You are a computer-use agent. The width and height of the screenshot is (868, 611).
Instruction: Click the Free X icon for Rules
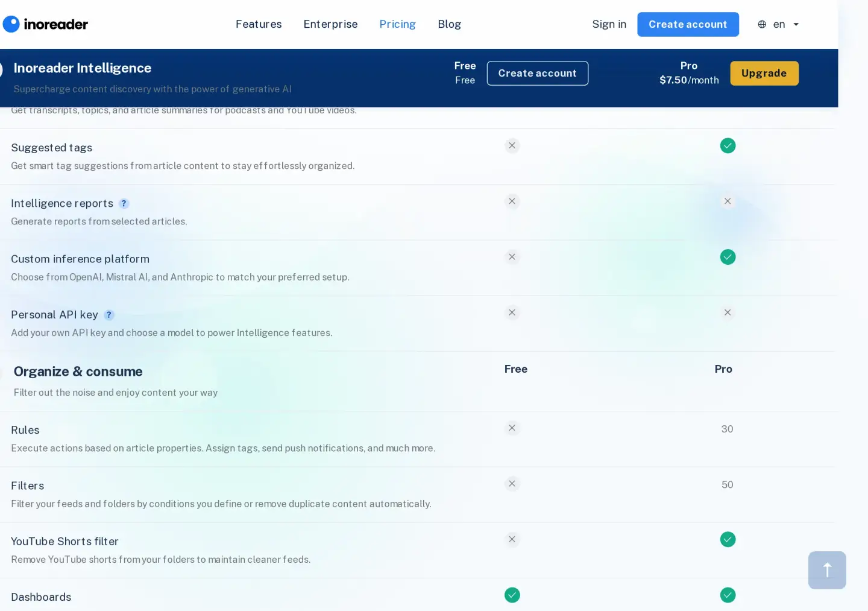click(512, 428)
